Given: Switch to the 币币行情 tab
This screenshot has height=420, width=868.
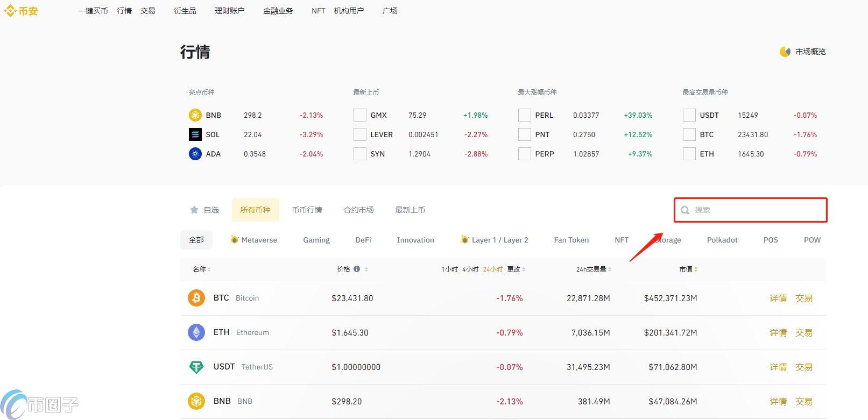Looking at the screenshot, I should point(307,210).
